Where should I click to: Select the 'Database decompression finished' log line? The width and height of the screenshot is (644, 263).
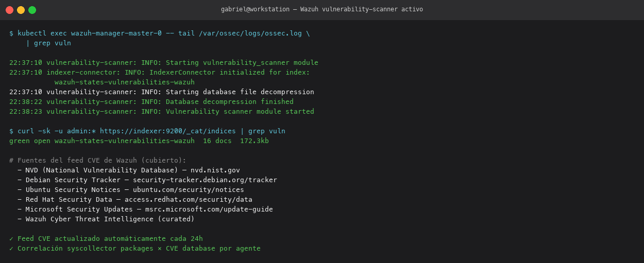click(151, 101)
